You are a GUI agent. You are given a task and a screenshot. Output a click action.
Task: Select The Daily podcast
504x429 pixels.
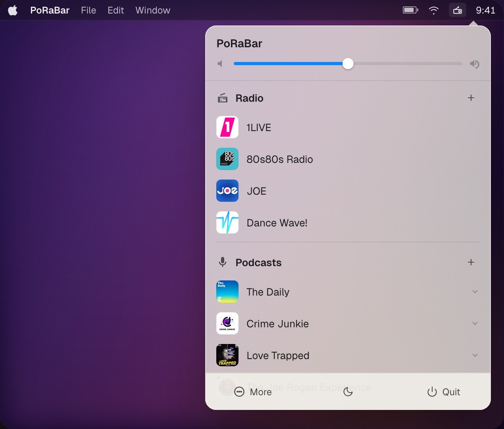[348, 292]
